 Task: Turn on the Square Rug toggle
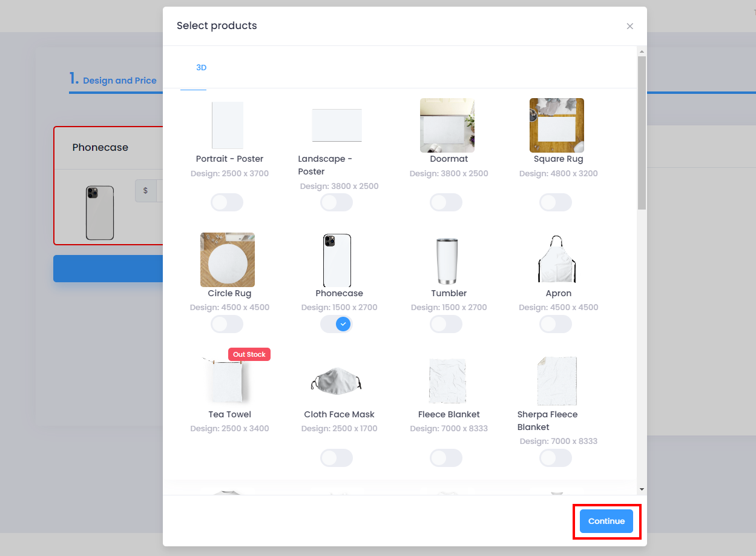[x=556, y=202]
